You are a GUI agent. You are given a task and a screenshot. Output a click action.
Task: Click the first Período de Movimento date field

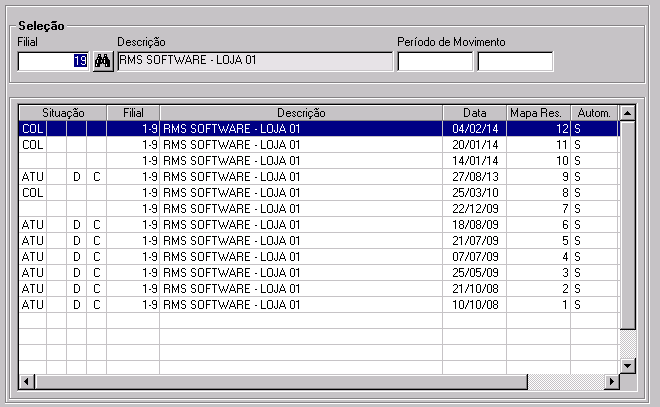point(435,61)
